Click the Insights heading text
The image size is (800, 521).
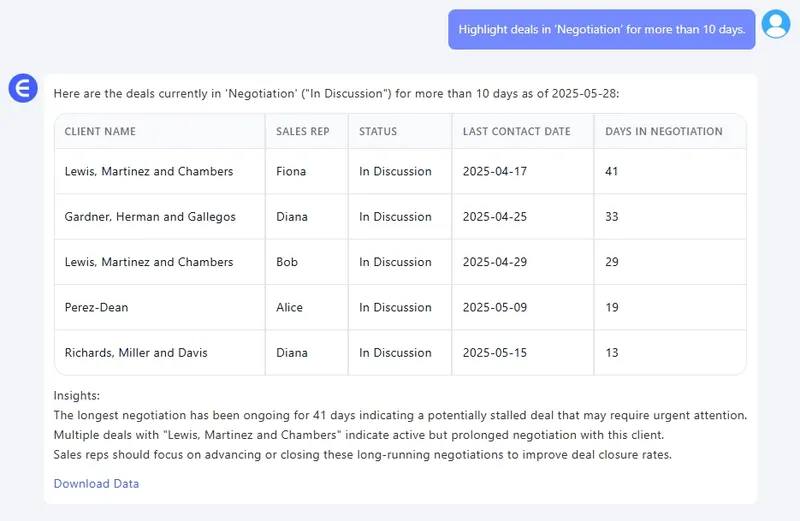coord(77,396)
